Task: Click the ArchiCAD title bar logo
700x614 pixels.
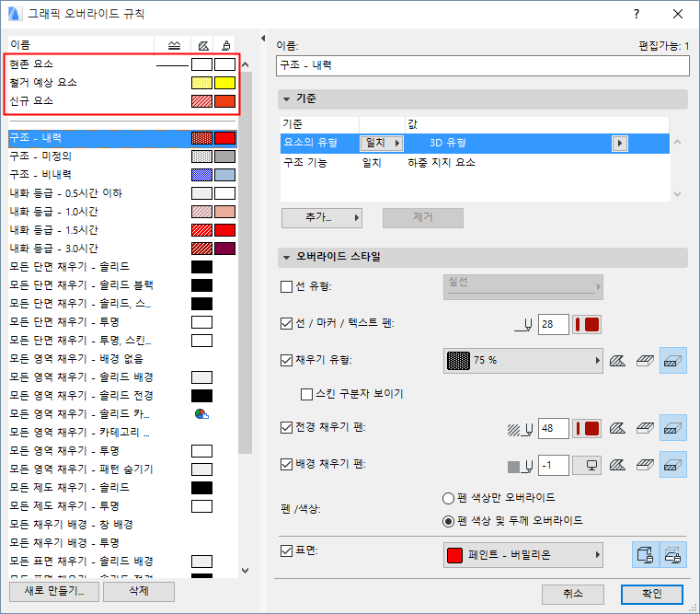Action: click(15, 14)
